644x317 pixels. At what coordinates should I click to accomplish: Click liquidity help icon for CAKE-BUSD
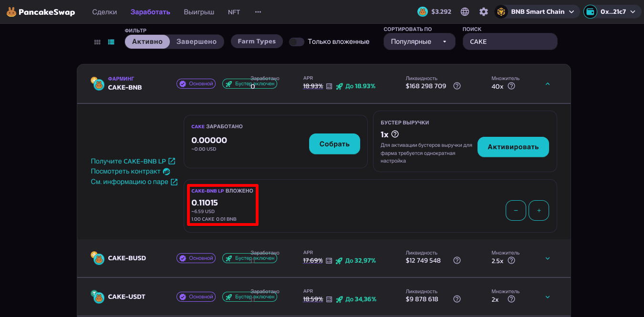coord(457,261)
